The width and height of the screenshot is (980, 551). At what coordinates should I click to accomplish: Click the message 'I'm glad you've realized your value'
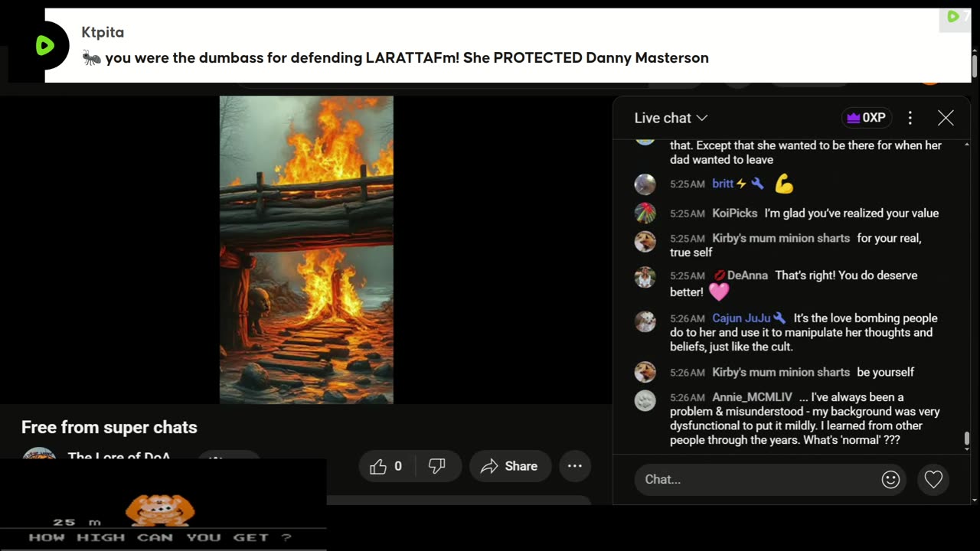point(851,214)
